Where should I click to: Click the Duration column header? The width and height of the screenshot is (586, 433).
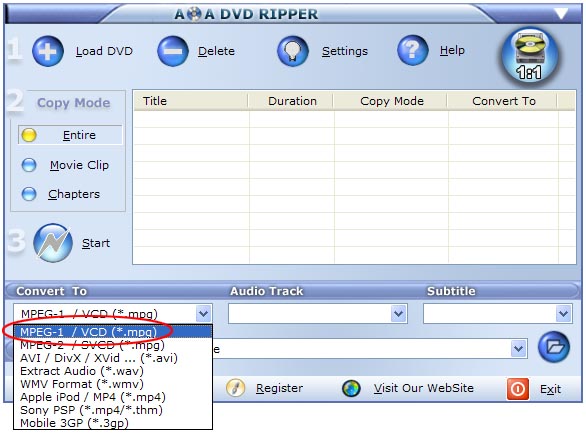292,101
